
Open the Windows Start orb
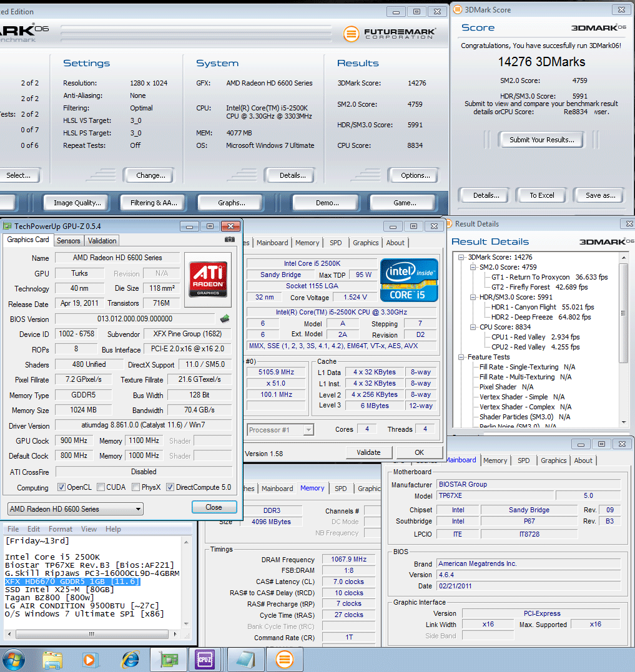14,660
